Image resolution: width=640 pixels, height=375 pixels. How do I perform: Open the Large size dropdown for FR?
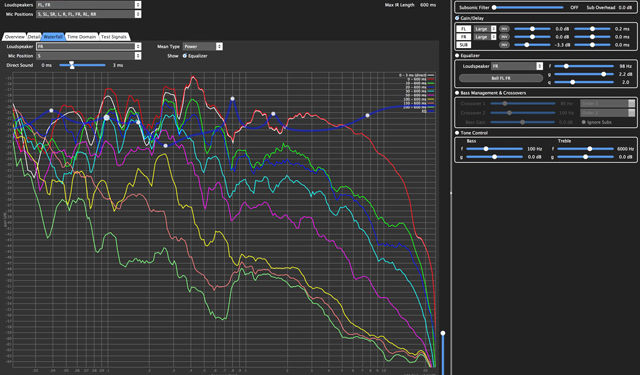tap(484, 37)
